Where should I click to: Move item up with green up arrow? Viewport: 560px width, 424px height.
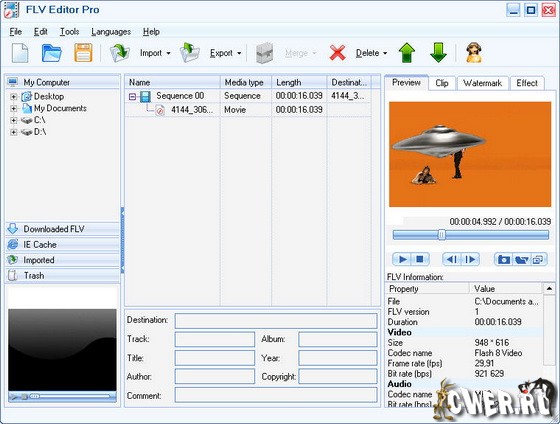pyautogui.click(x=407, y=53)
